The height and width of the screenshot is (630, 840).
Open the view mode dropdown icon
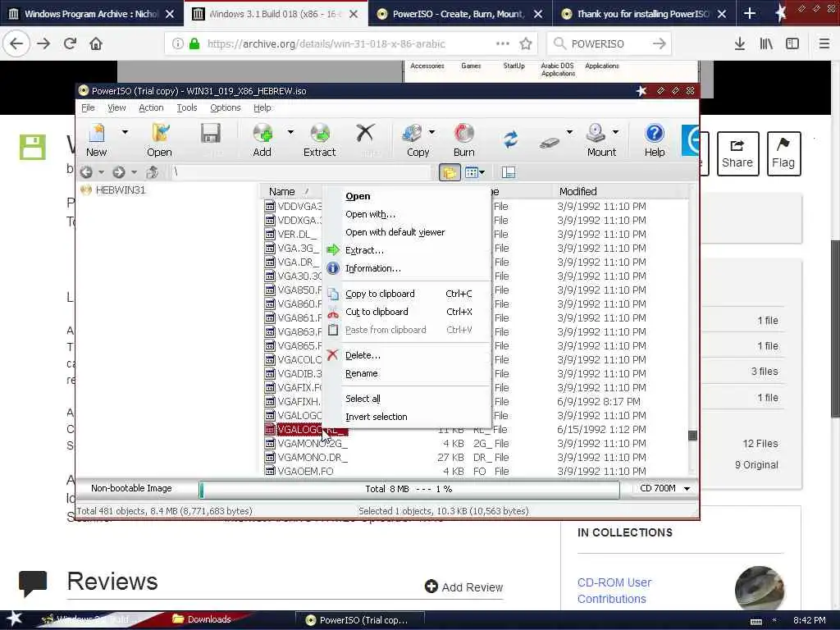coord(475,172)
